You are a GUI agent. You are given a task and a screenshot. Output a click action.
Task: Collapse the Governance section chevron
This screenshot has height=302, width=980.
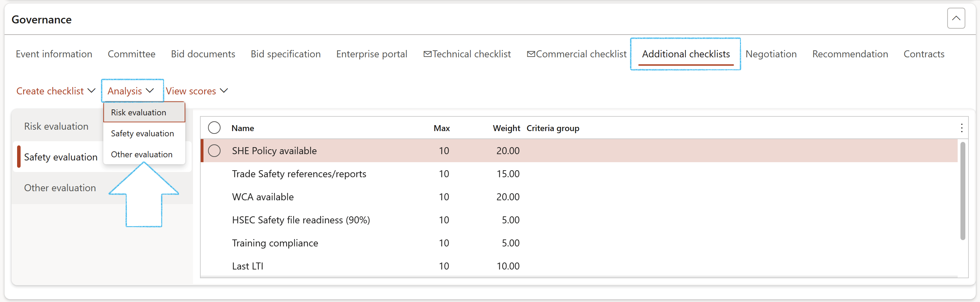click(955, 18)
